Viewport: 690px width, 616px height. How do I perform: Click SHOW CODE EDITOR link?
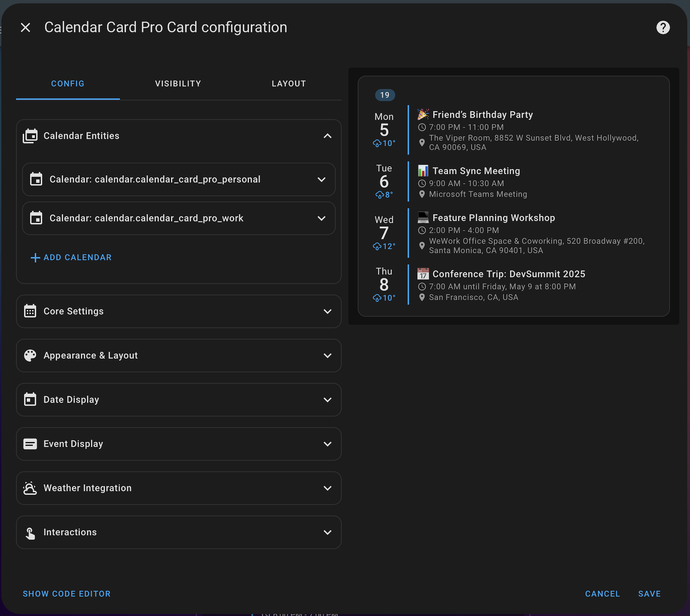click(x=67, y=594)
